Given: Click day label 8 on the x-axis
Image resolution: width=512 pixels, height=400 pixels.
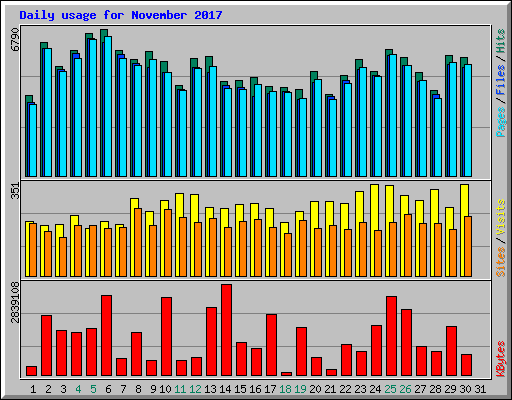Looking at the screenshot, I should point(138,389).
